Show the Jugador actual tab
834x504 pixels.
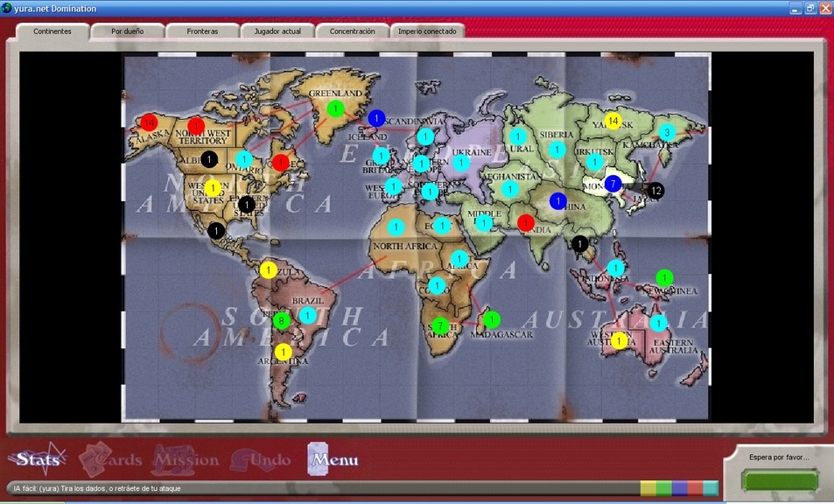277,31
